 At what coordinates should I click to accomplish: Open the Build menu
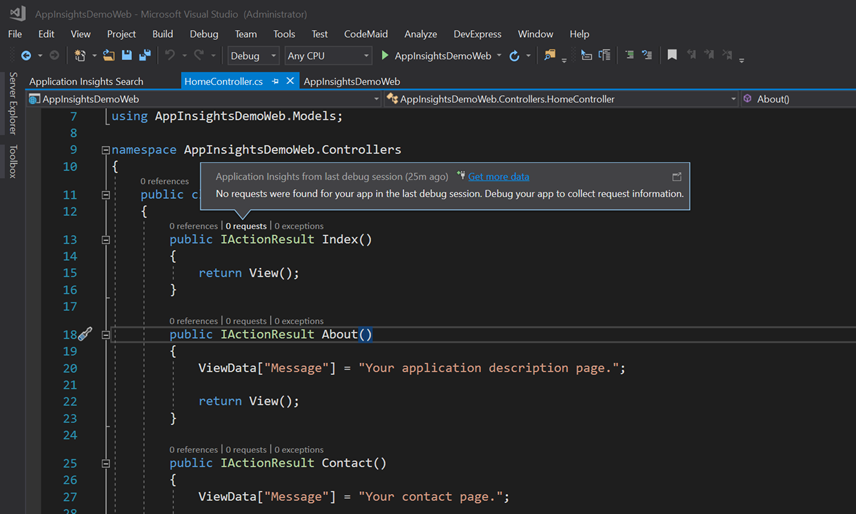163,34
